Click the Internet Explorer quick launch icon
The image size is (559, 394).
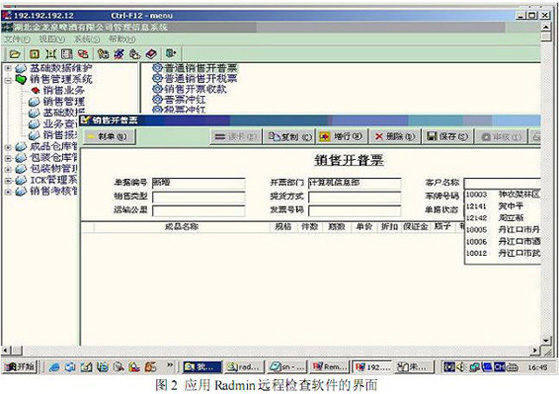coord(54,367)
